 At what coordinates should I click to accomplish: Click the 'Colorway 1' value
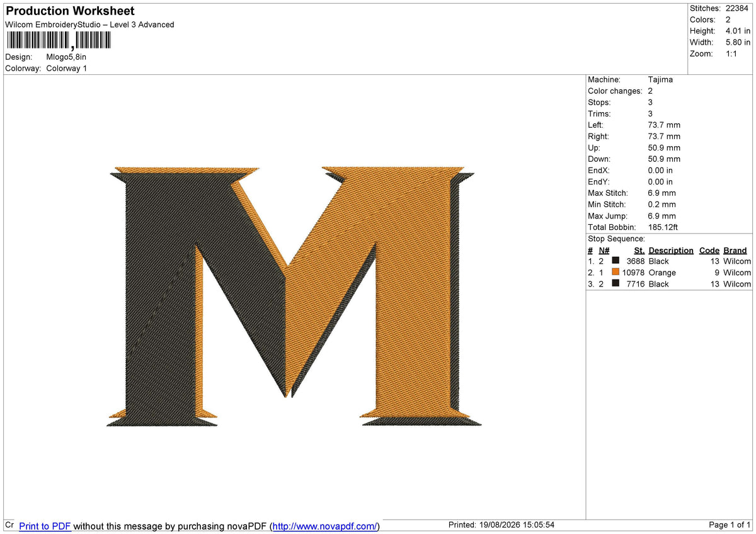[x=67, y=68]
